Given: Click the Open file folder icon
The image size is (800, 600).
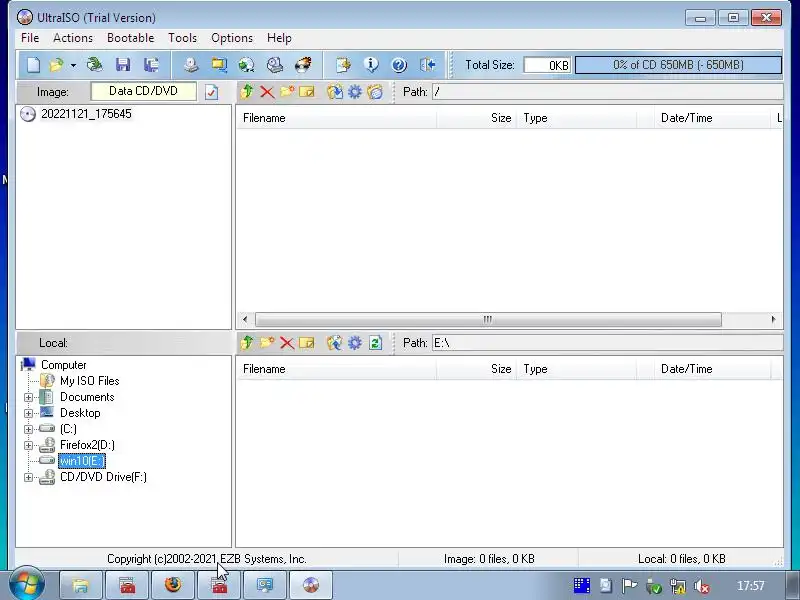Looking at the screenshot, I should (x=57, y=65).
